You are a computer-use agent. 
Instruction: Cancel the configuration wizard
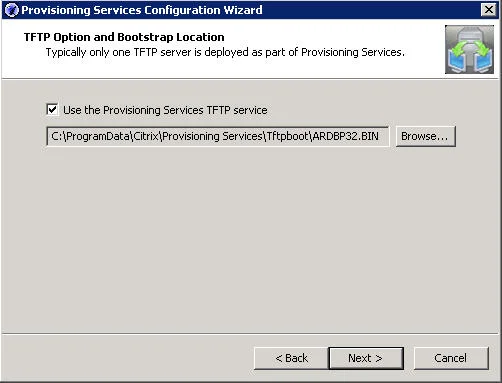point(451,358)
